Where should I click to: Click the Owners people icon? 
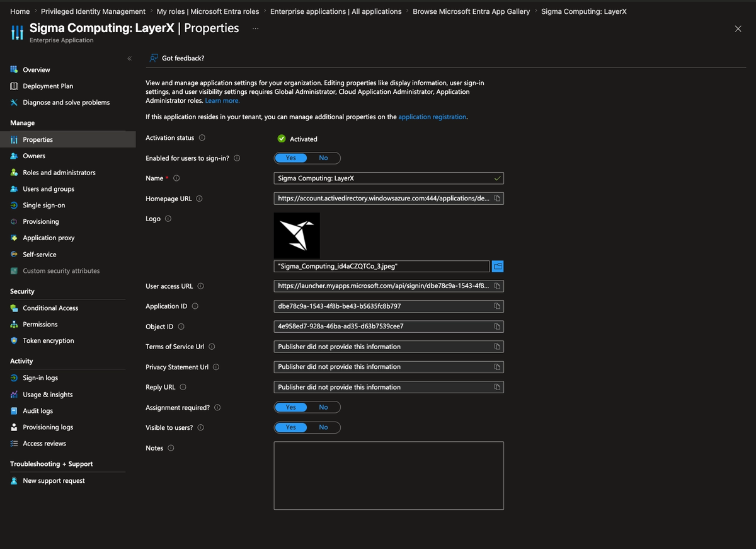tap(14, 156)
